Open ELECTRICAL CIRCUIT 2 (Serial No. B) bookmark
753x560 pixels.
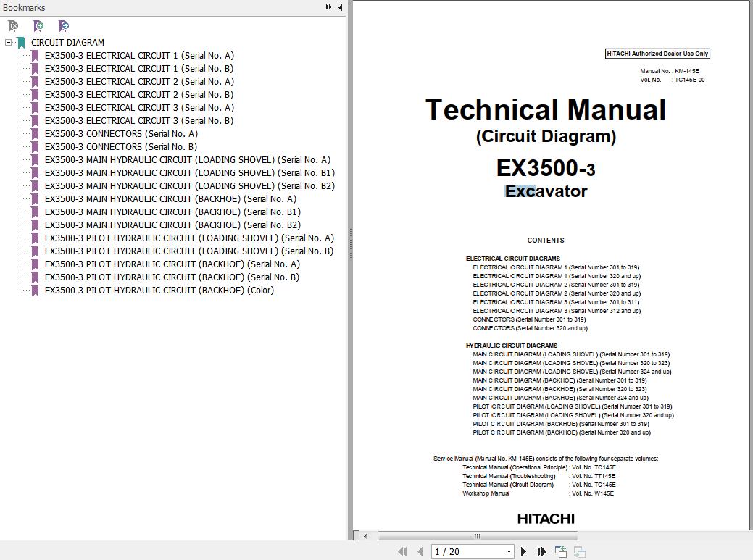coord(138,94)
